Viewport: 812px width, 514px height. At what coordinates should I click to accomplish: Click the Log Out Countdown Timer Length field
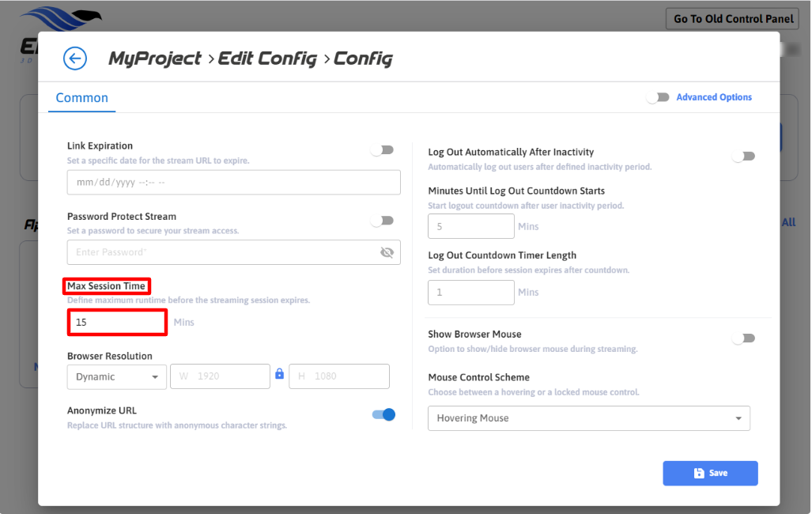pyautogui.click(x=470, y=293)
